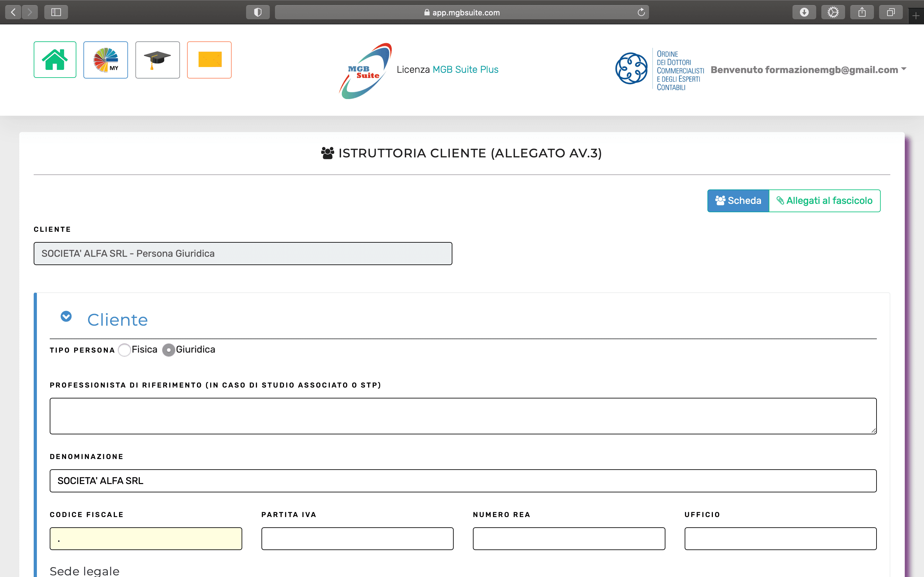The image size is (924, 577).
Task: Open the MY color wheel icon
Action: [x=106, y=60]
